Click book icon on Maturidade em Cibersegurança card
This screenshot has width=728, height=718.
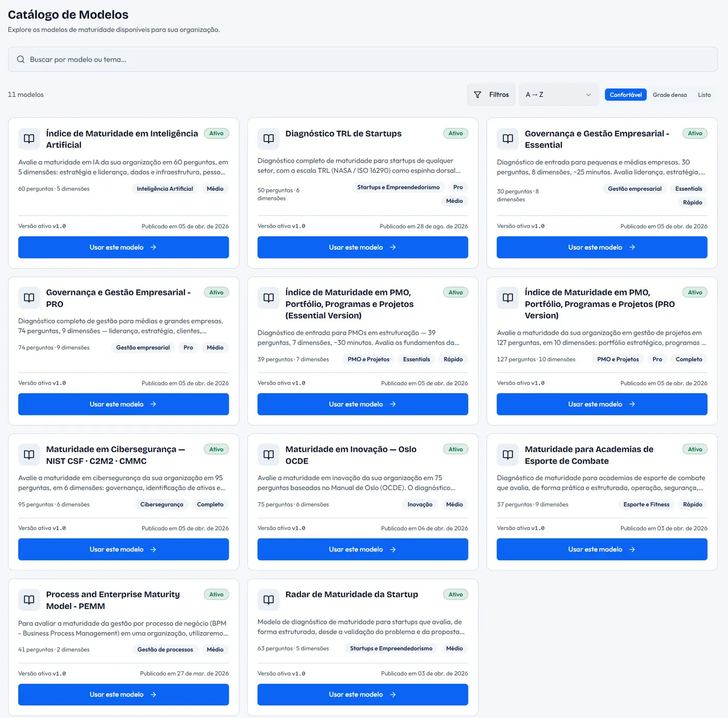coord(29,454)
